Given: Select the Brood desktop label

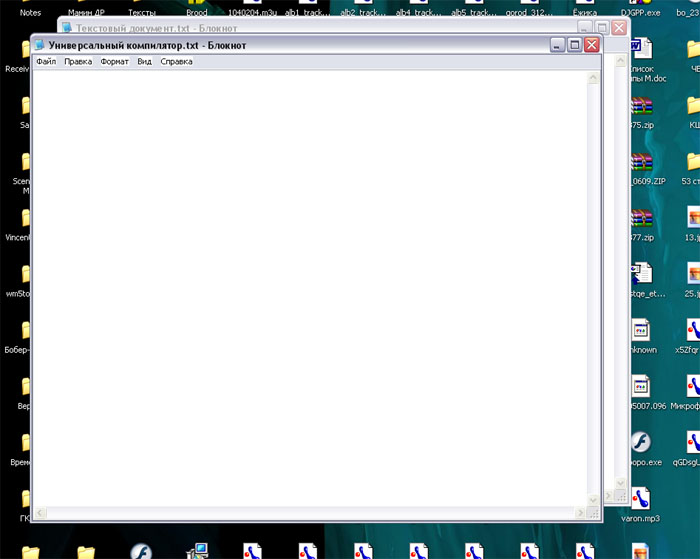Looking at the screenshot, I should [x=197, y=13].
